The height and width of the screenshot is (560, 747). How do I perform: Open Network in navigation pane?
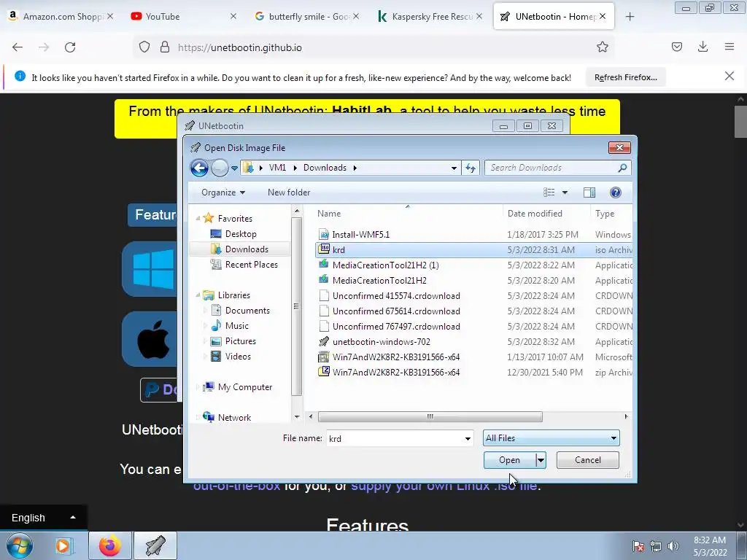(x=234, y=417)
